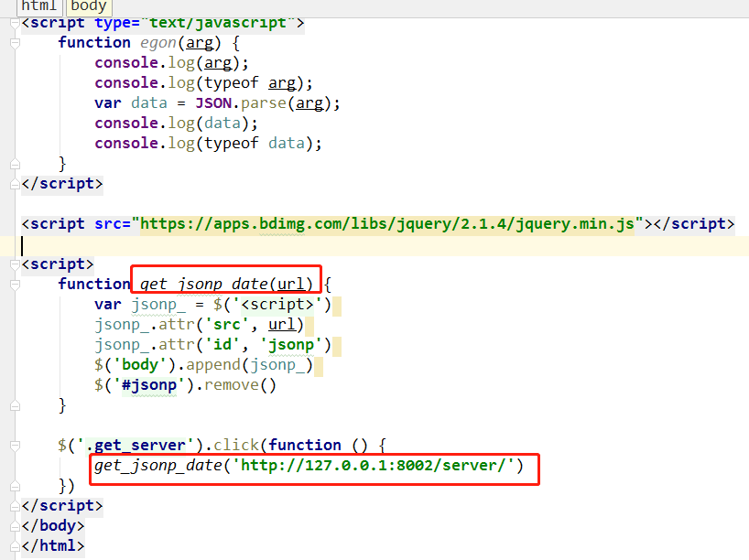The image size is (749, 560).
Task: Click the click handler closing fold marker
Action: click(x=15, y=486)
